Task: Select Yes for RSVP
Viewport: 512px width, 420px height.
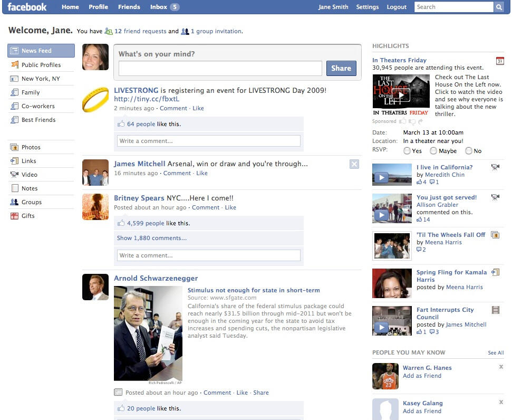Action: click(407, 151)
